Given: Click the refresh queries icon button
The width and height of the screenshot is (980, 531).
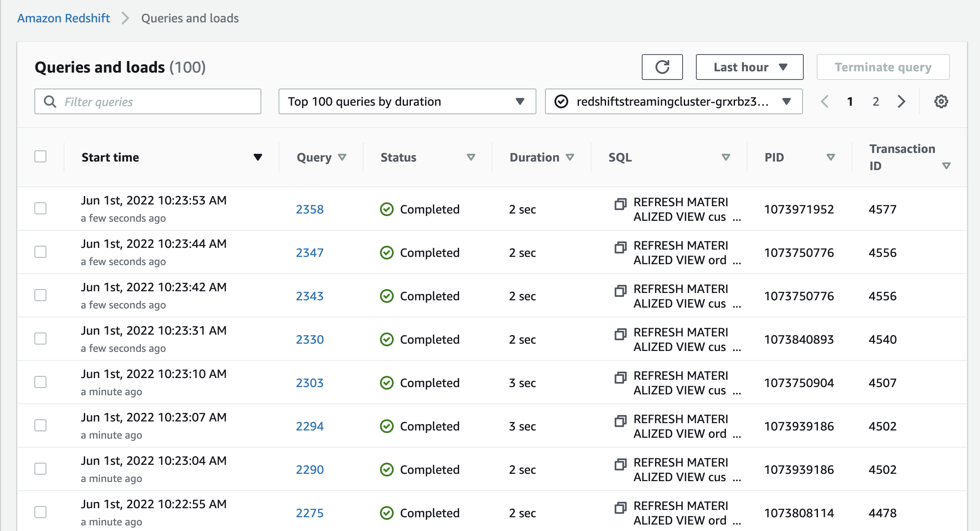Looking at the screenshot, I should (x=662, y=67).
